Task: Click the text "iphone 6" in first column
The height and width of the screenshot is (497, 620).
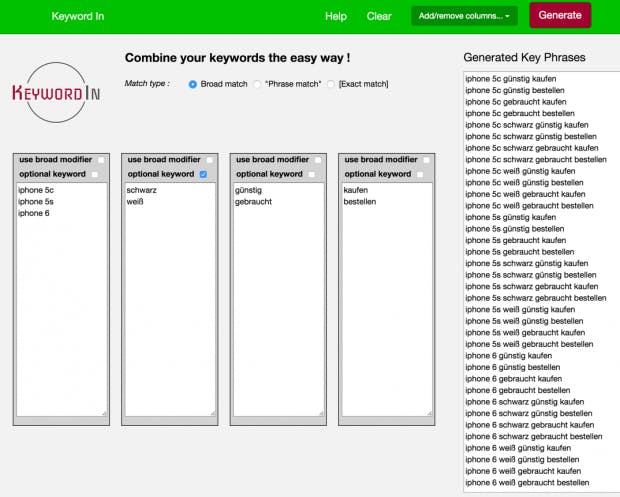Action: pos(34,213)
